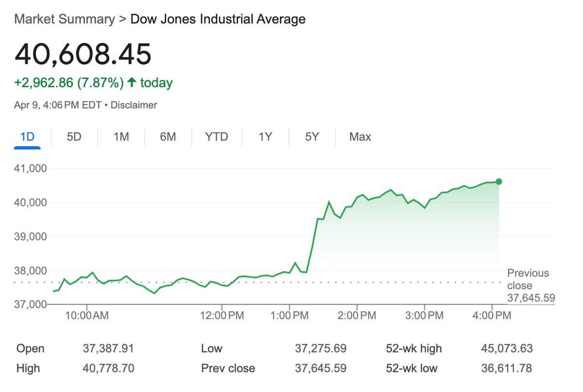Select the Previous close label
The width and height of the screenshot is (583, 392).
point(528,279)
